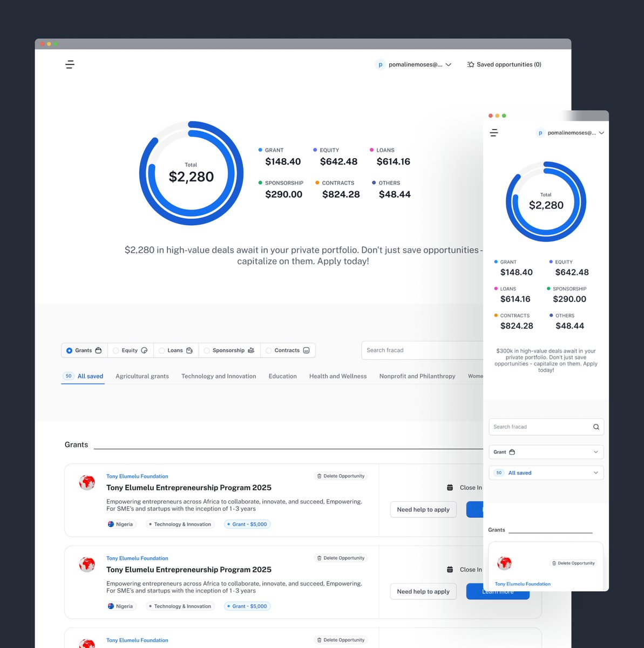Expand the account dropdown chevron in the desktop header
The height and width of the screenshot is (648, 644).
[448, 65]
